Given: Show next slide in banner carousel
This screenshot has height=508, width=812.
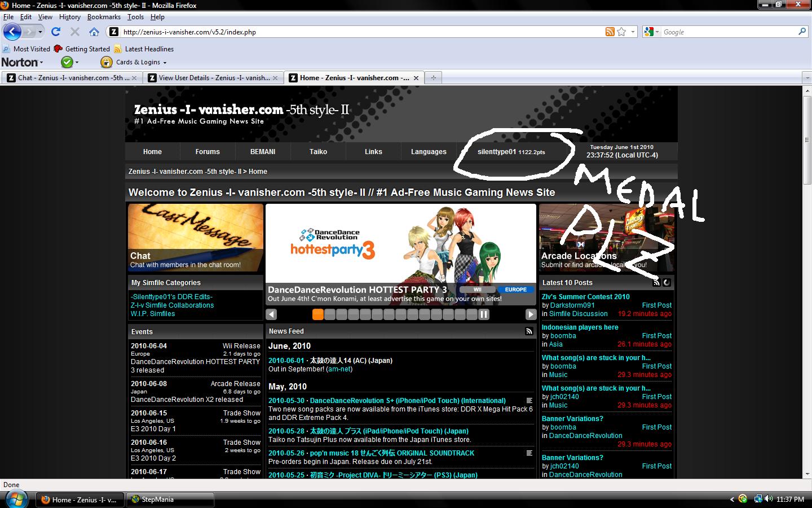Looking at the screenshot, I should 531,314.
